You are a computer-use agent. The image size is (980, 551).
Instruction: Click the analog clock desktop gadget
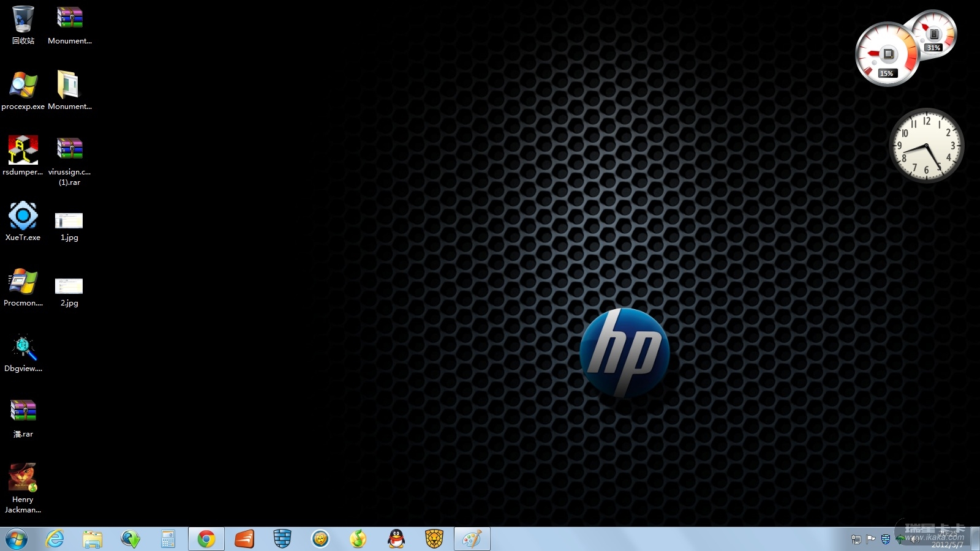pyautogui.click(x=926, y=146)
